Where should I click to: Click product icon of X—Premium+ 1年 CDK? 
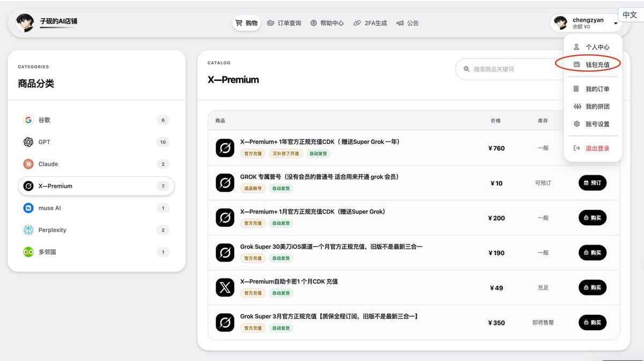click(225, 148)
